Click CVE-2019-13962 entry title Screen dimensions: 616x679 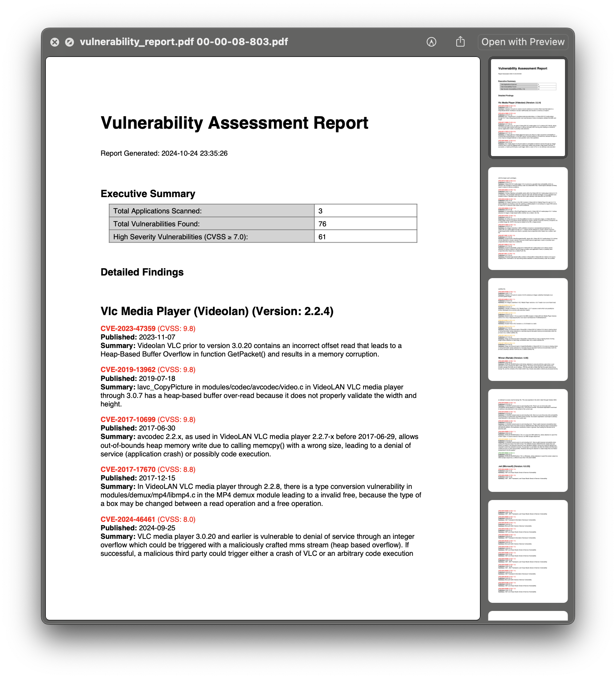[x=148, y=370]
